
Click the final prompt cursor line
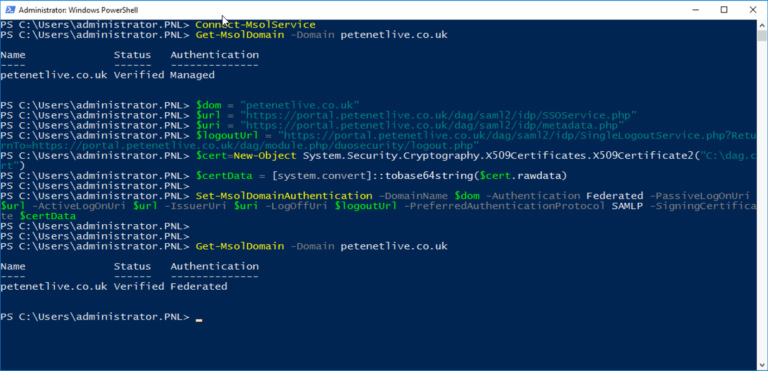tap(101, 317)
